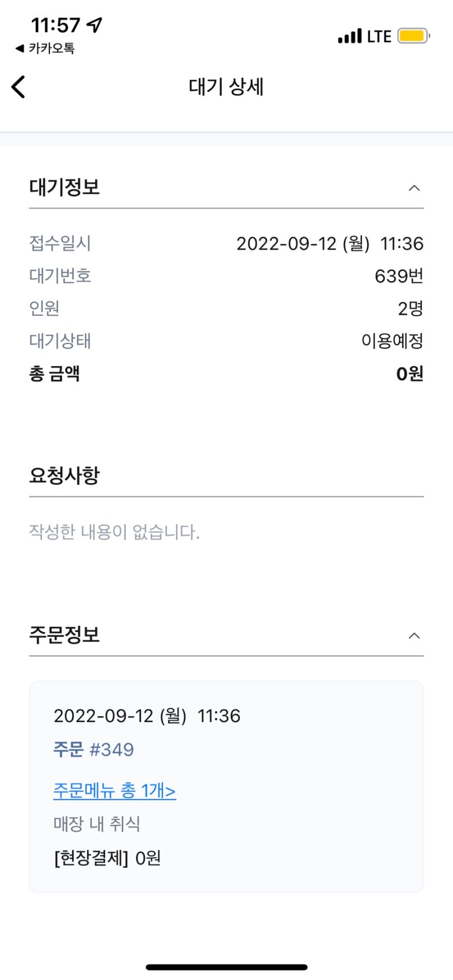Tap the 주문정보 section header
This screenshot has height=980, width=453.
tap(65, 635)
